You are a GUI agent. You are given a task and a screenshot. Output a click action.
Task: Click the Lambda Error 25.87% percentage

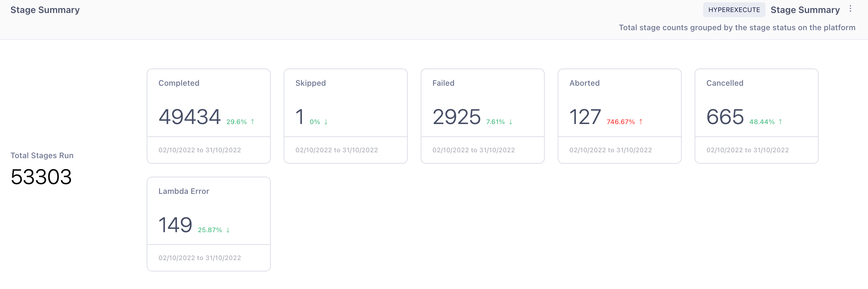click(210, 230)
